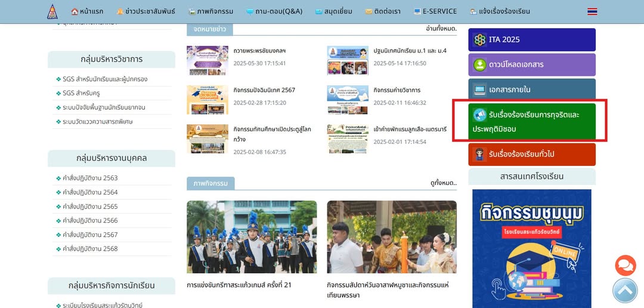
Task: Open คำสั่งปฏิบัติงาน 2567
Action: click(90, 235)
